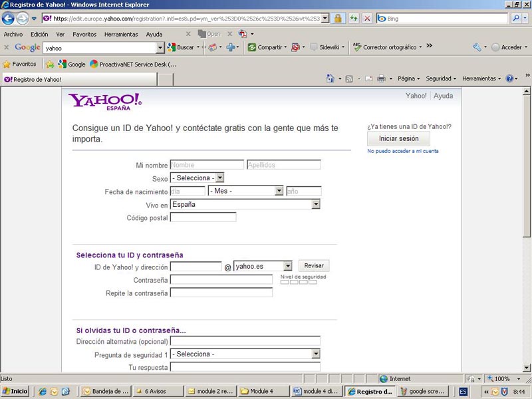The width and height of the screenshot is (532, 399).
Task: Open the Ayuda menu in the menu bar
Action: (154, 35)
